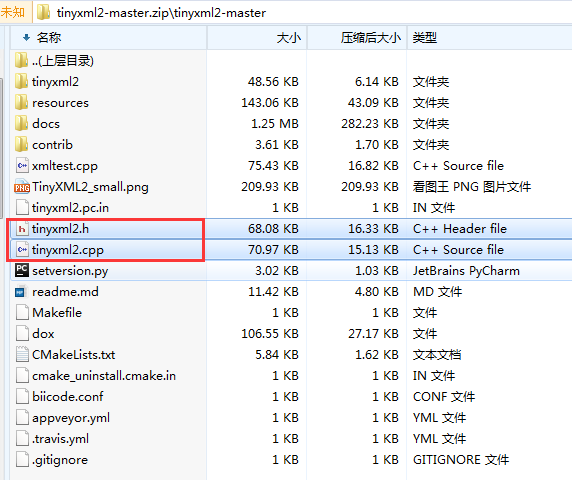Viewport: 572px width, 480px height.
Task: Select the biicode.conf file name
Action: (x=67, y=396)
